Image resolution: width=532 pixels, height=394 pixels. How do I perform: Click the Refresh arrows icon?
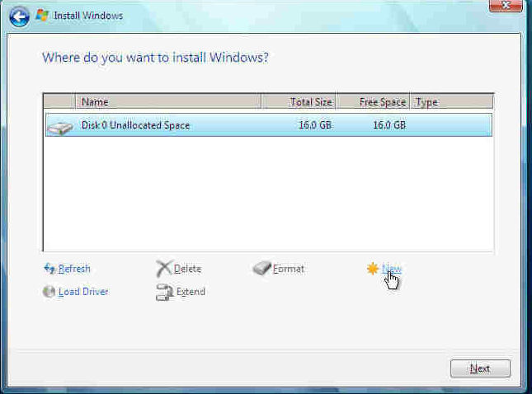point(49,269)
